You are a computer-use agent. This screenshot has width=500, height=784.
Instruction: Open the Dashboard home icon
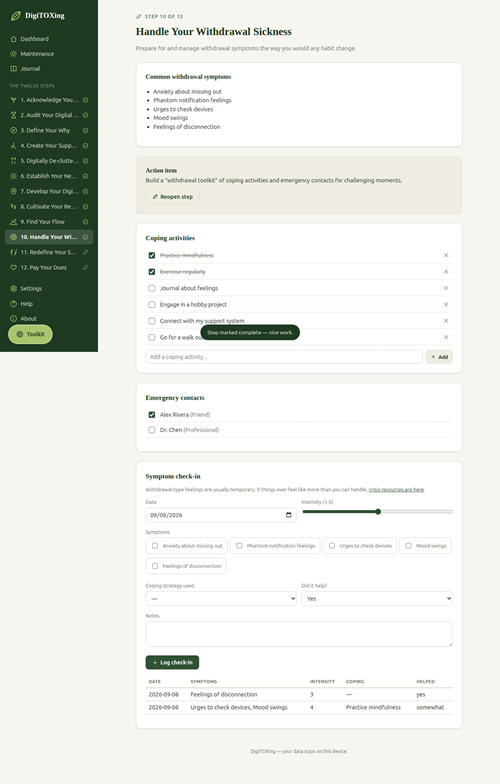[14, 38]
